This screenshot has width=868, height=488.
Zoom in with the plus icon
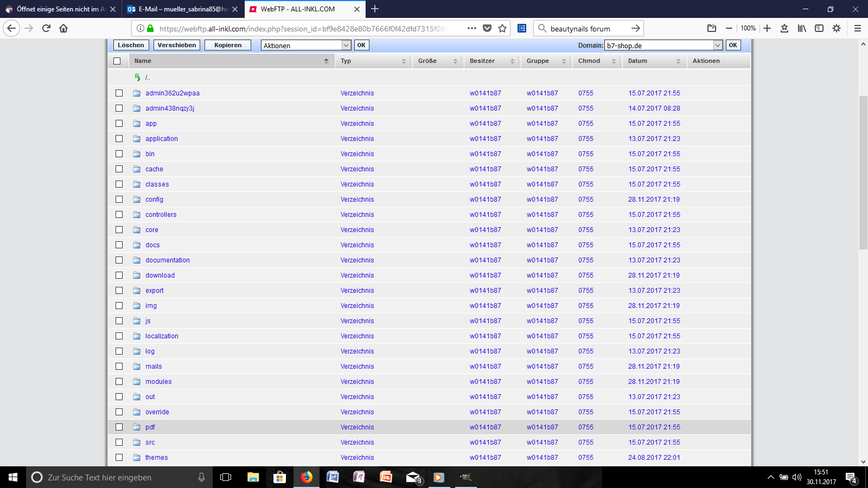[767, 28]
